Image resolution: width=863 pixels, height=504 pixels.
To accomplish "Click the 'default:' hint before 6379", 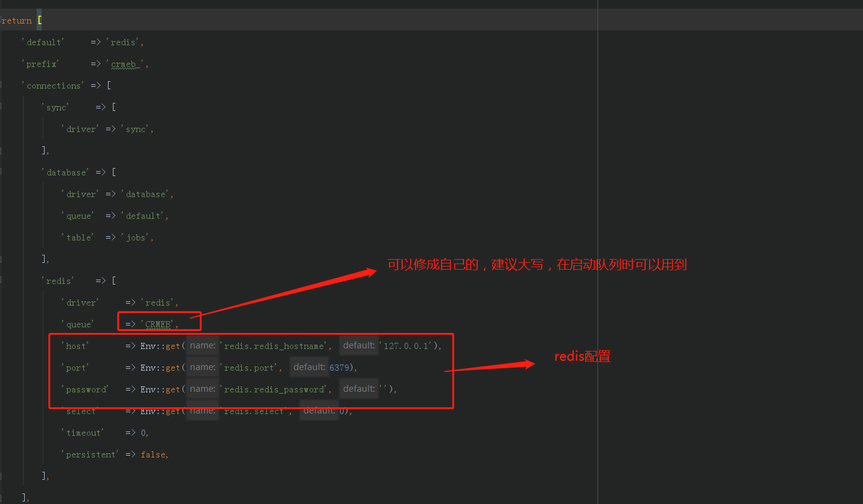I will coord(309,368).
